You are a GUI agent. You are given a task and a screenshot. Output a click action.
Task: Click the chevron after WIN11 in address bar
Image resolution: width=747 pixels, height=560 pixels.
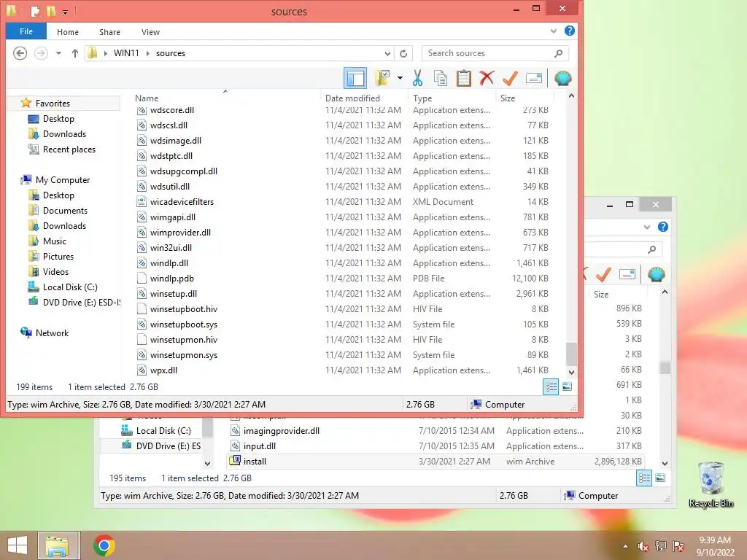click(x=147, y=53)
